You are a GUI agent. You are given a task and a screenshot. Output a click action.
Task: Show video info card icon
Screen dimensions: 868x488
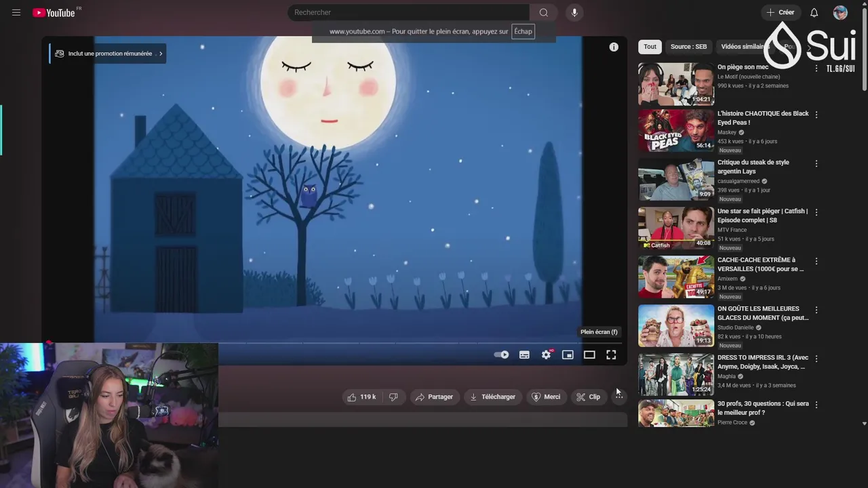click(x=614, y=47)
